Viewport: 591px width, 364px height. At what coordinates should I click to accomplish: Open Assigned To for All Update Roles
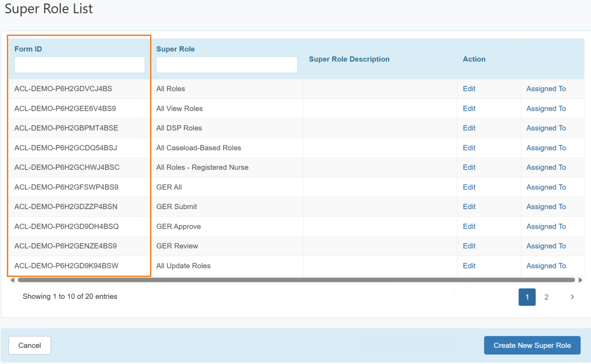pos(546,266)
